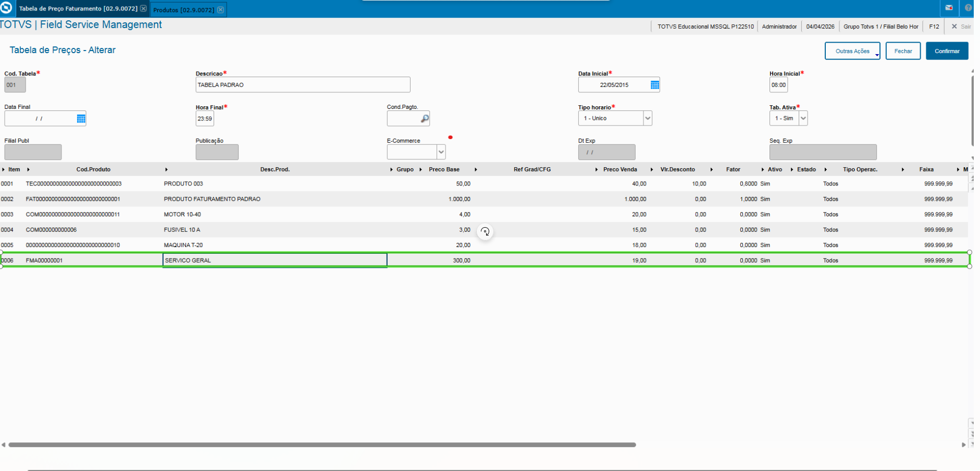980x471 pixels.
Task: Click the Cond.Pagto. search magnifier icon
Action: click(x=425, y=119)
